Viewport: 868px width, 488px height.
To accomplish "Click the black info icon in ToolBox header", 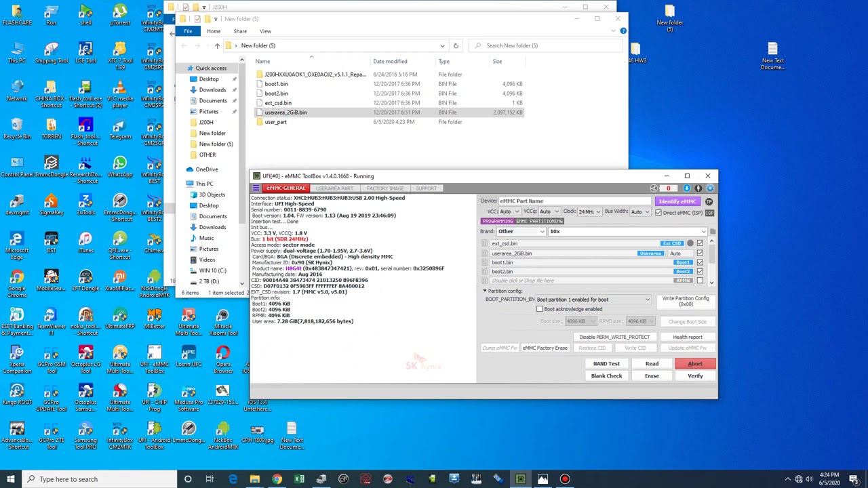I will [698, 188].
